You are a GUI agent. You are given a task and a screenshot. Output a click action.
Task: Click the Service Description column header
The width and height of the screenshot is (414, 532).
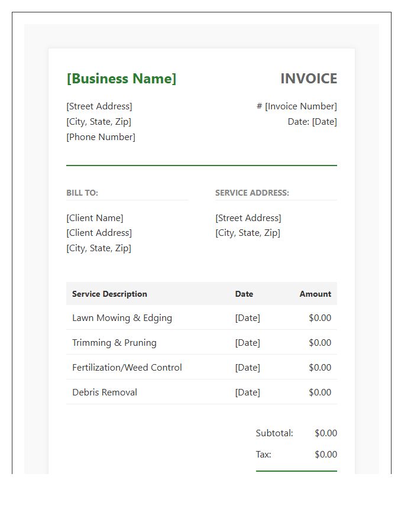(109, 294)
